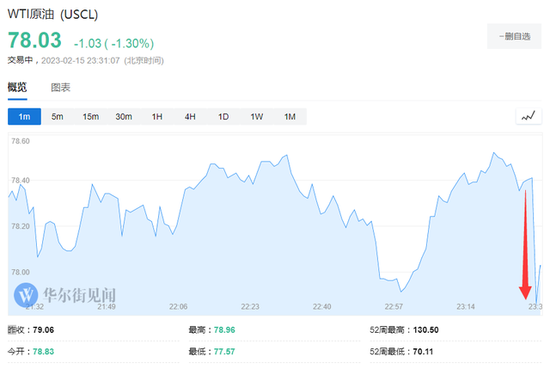Set chart period to 4H

[190, 116]
